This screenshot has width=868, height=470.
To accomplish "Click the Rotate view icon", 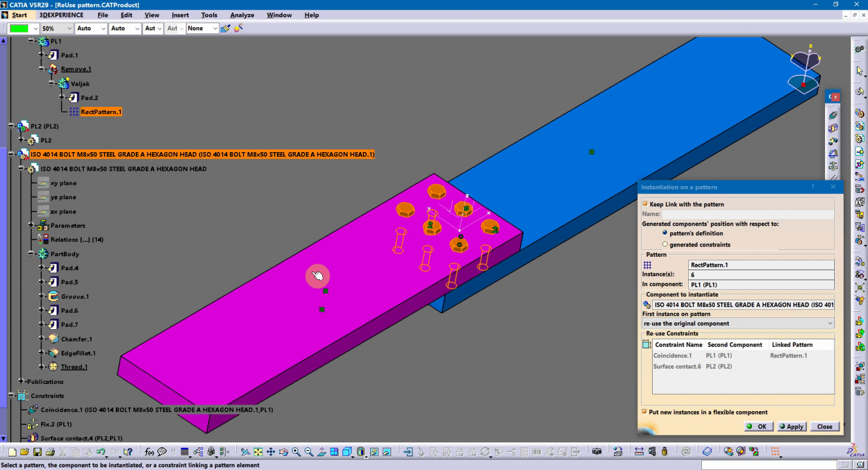I will tap(284, 451).
